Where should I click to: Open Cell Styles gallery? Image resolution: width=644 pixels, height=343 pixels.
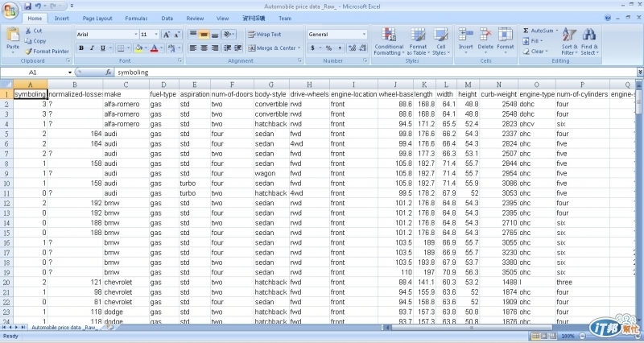(x=440, y=42)
